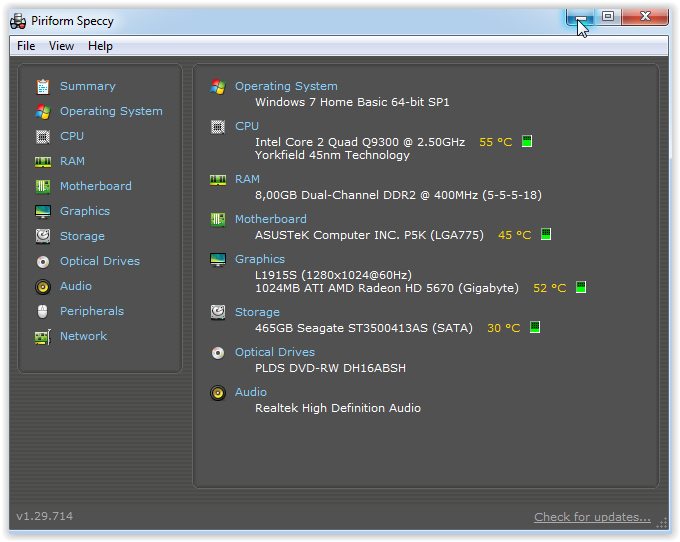Screen dimensions: 680x542
Task: Click the Storage hard drive icon in sidebar
Action: click(42, 237)
